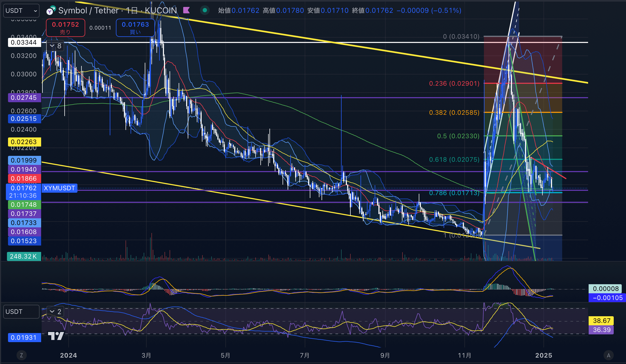Click the Symbol / Tether title
Screen dimensions: 626x364
pyautogui.click(x=88, y=10)
